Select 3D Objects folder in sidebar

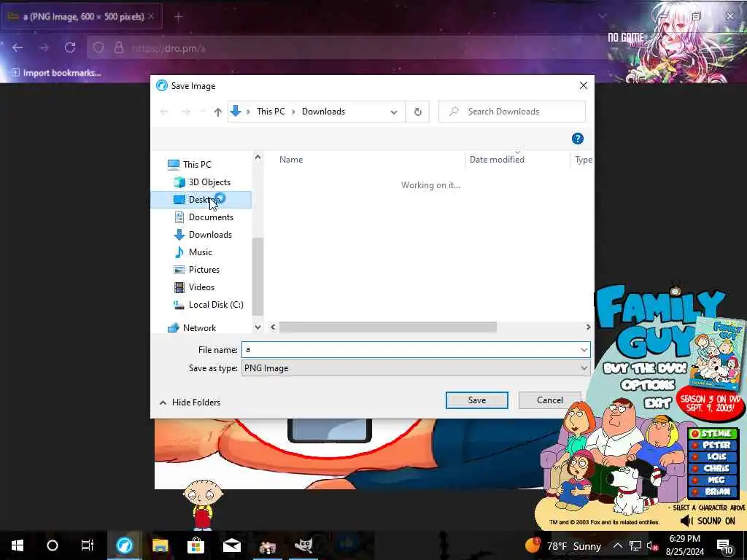point(202,182)
